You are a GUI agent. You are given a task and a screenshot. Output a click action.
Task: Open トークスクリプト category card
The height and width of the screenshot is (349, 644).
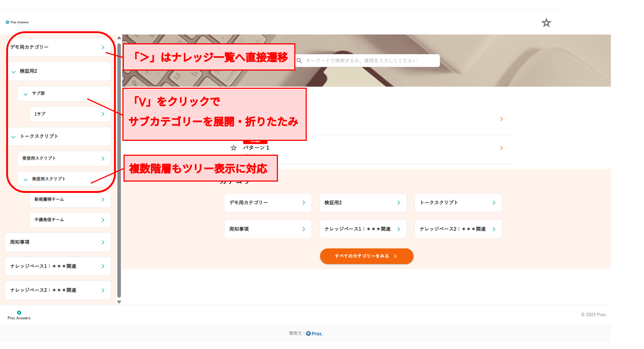click(458, 203)
